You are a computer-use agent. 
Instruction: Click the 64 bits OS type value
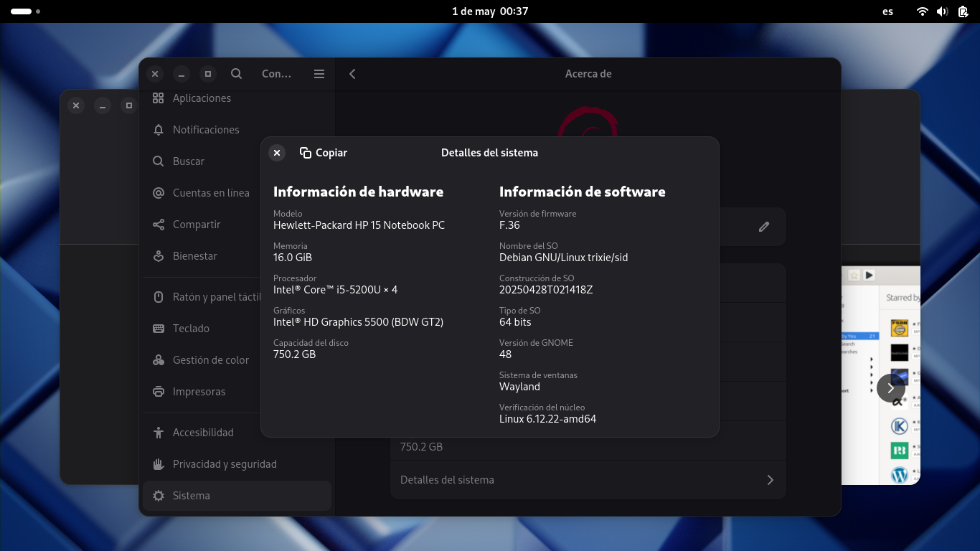tap(515, 322)
